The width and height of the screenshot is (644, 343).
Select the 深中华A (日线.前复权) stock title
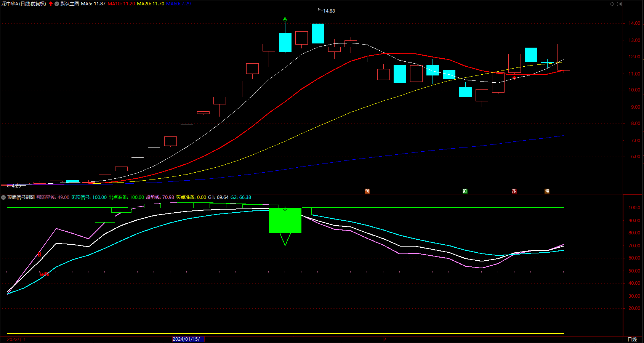(x=24, y=4)
